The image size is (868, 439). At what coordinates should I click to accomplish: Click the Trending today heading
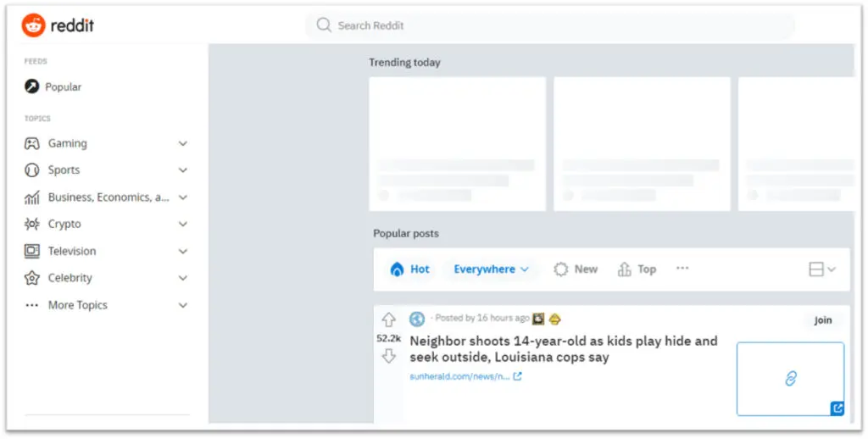(404, 63)
